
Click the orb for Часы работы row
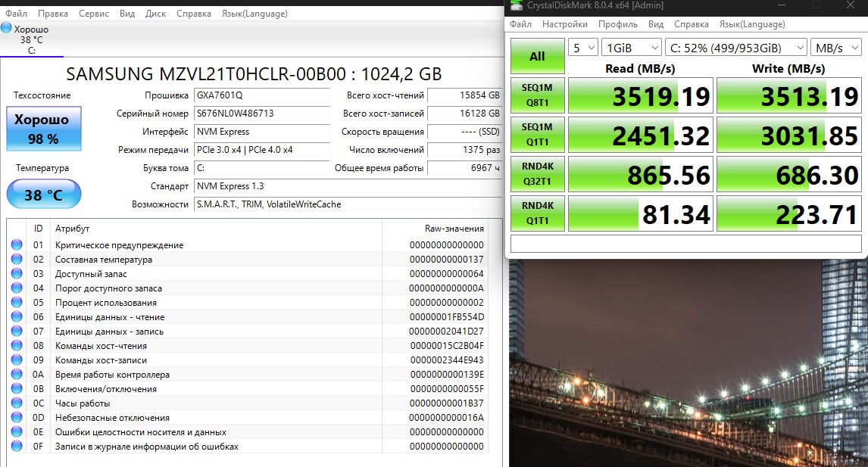click(x=17, y=403)
